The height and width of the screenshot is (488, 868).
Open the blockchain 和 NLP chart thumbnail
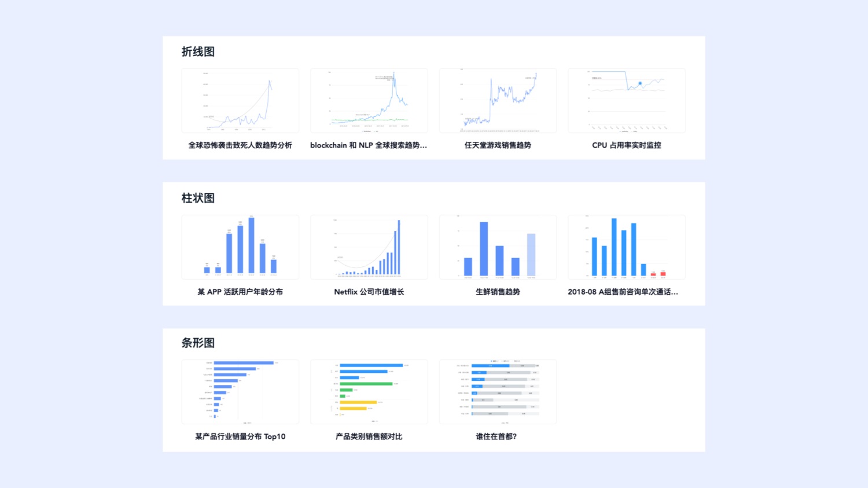pos(369,101)
